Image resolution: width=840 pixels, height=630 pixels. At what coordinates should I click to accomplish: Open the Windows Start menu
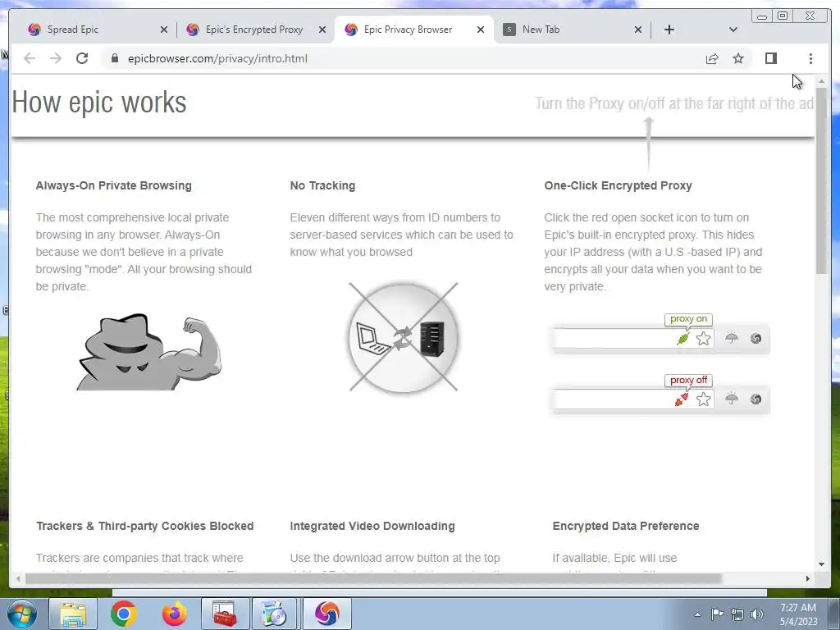click(x=22, y=614)
